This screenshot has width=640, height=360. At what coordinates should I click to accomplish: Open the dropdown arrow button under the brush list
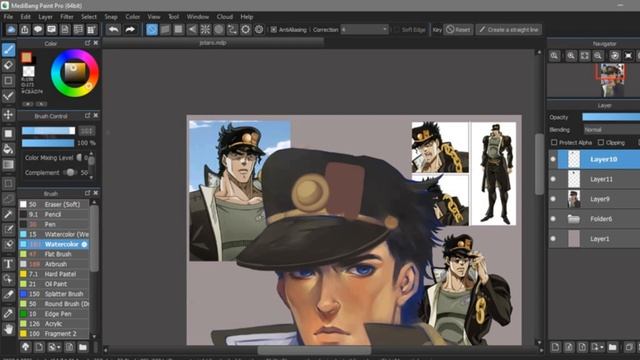(x=54, y=347)
